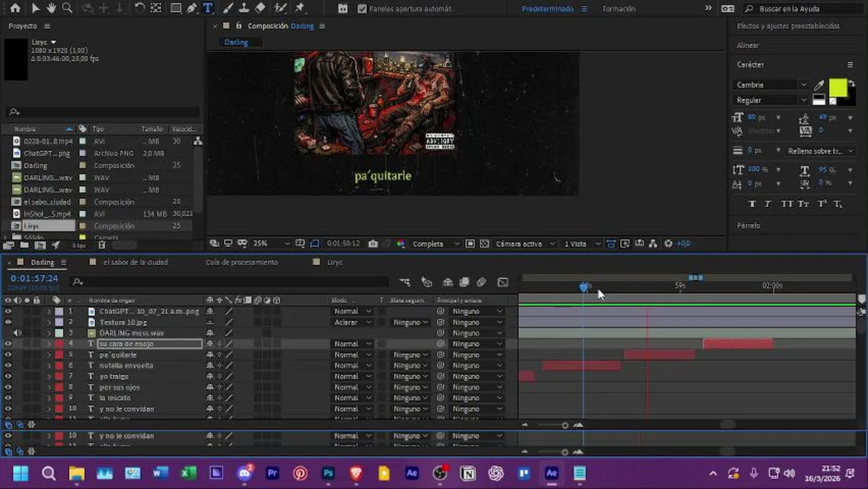This screenshot has height=489, width=868.
Task: Toggle Paneles apertura automát. checkbox
Action: (x=362, y=9)
